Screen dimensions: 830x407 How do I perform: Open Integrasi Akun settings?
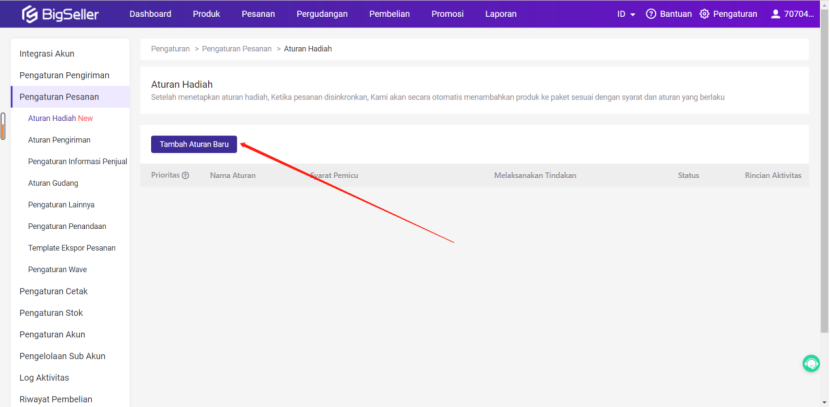click(47, 53)
